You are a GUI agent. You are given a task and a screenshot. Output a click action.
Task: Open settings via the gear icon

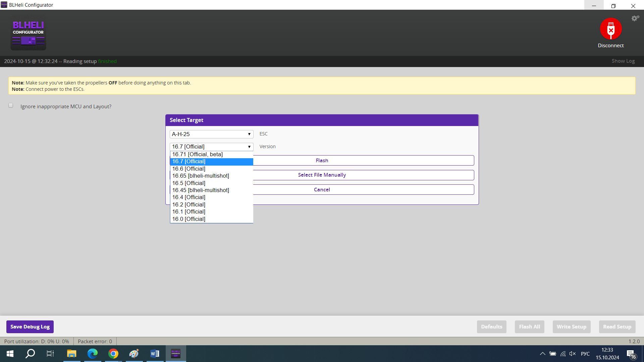[635, 18]
